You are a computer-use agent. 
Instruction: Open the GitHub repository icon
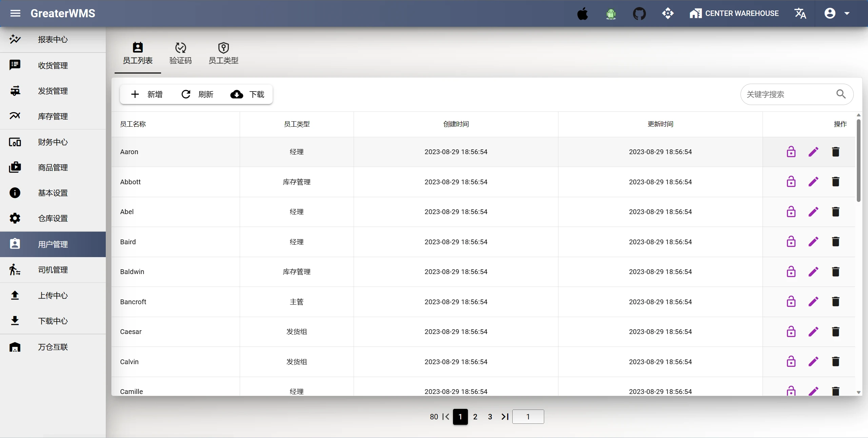click(639, 14)
